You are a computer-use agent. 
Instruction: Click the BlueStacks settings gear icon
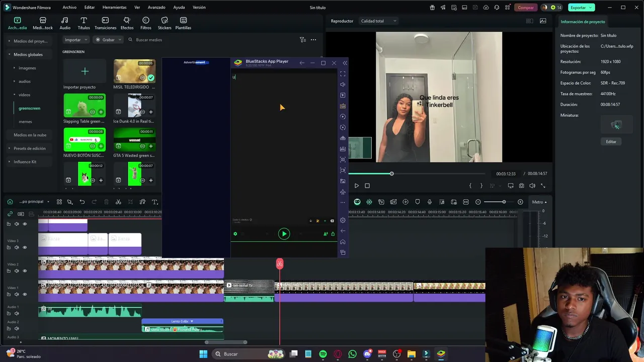click(343, 220)
